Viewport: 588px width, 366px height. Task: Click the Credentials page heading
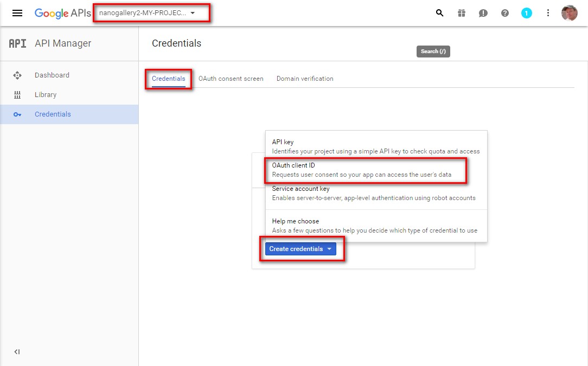(x=177, y=43)
